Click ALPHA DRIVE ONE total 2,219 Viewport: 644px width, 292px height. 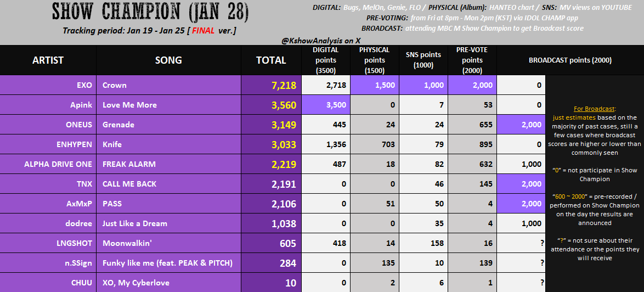click(271, 164)
